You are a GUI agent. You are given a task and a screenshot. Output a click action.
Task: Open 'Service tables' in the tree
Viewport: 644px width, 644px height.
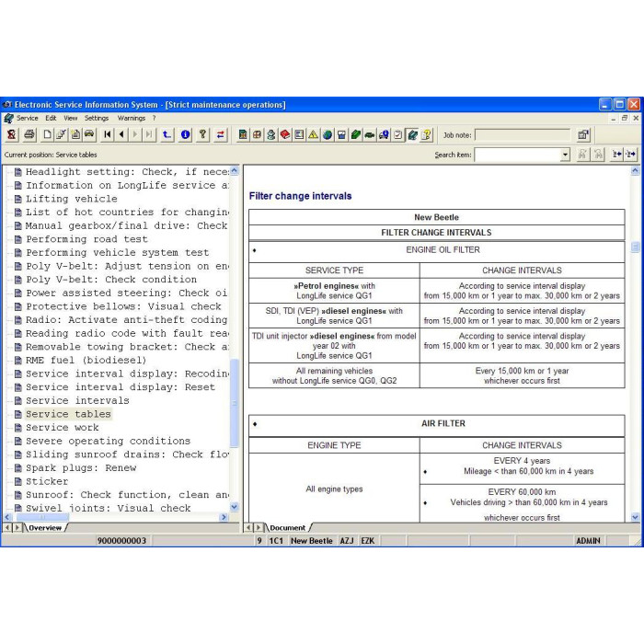(x=68, y=414)
